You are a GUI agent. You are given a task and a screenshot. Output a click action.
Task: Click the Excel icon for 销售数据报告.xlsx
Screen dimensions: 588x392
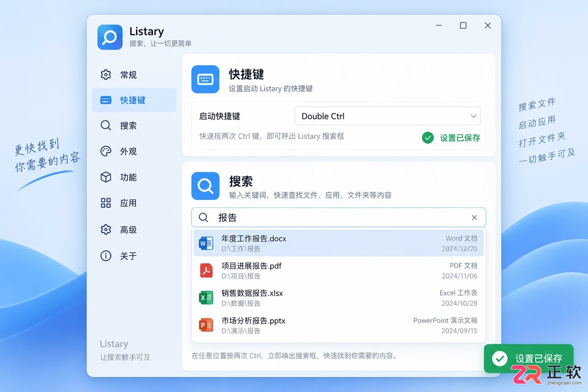click(206, 298)
